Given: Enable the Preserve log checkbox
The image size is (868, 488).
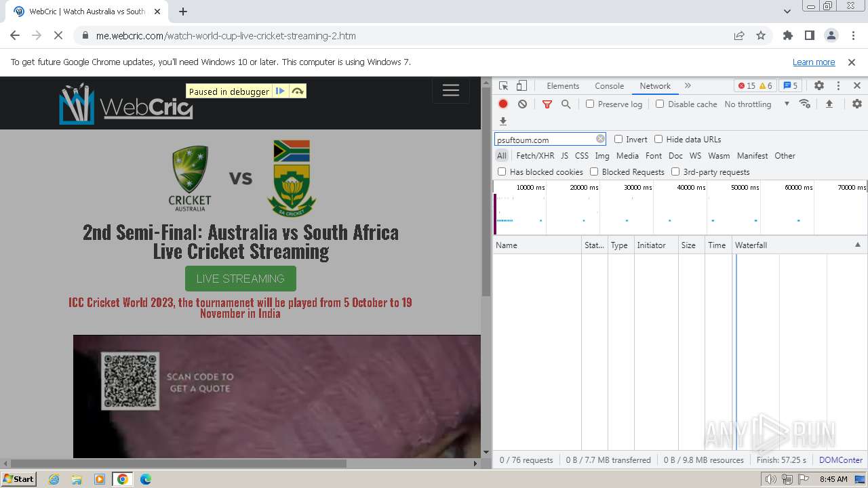Looking at the screenshot, I should point(590,104).
